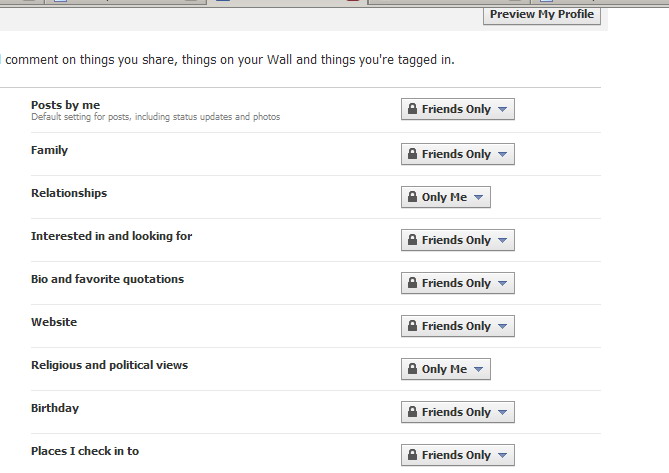The height and width of the screenshot is (473, 669).
Task: Open the Places I check in to privacy dropdown
Action: click(x=457, y=455)
